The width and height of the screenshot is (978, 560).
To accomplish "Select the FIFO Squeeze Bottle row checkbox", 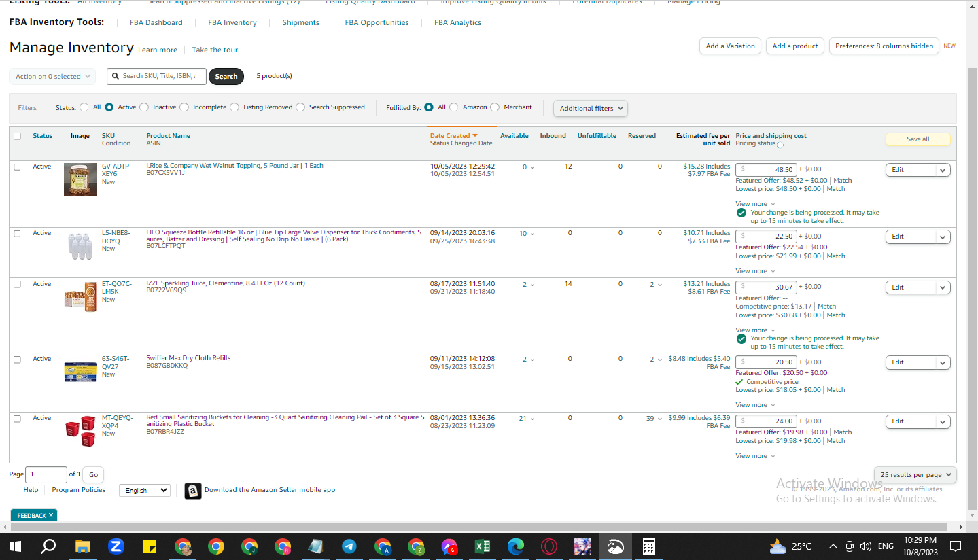I will pyautogui.click(x=17, y=234).
